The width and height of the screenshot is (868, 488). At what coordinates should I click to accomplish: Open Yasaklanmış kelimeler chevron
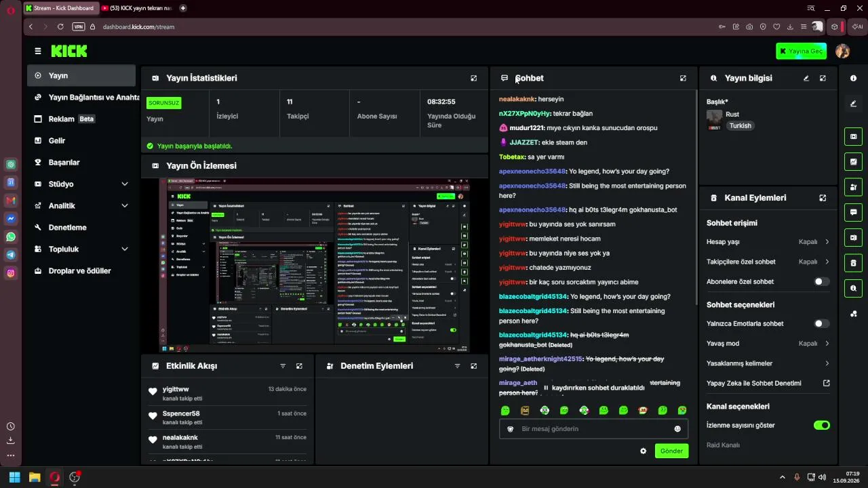[827, 363]
